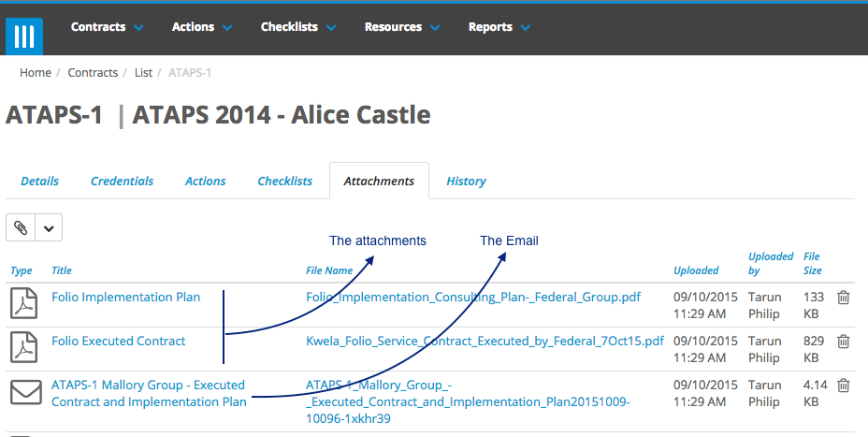Open Kwela_Folio_Service_Contract PDF file link
The height and width of the screenshot is (437, 868).
coord(485,342)
